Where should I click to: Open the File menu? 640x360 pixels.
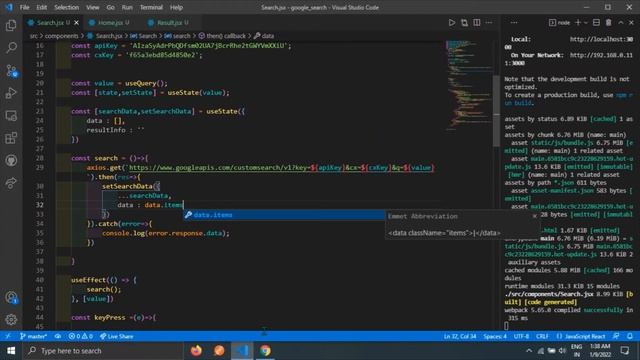coord(24,7)
